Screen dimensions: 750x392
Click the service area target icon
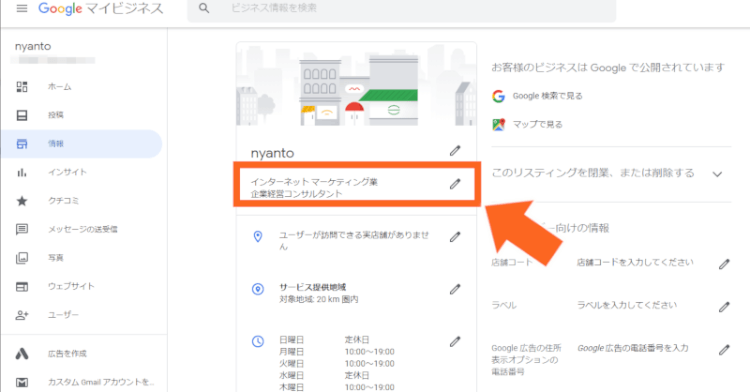pyautogui.click(x=258, y=289)
